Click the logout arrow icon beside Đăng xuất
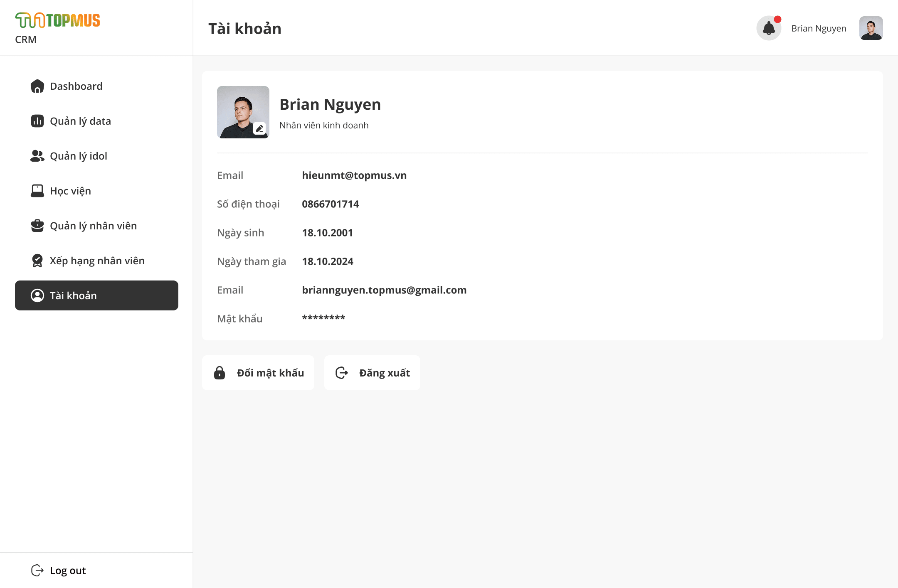The image size is (898, 588). pos(341,373)
